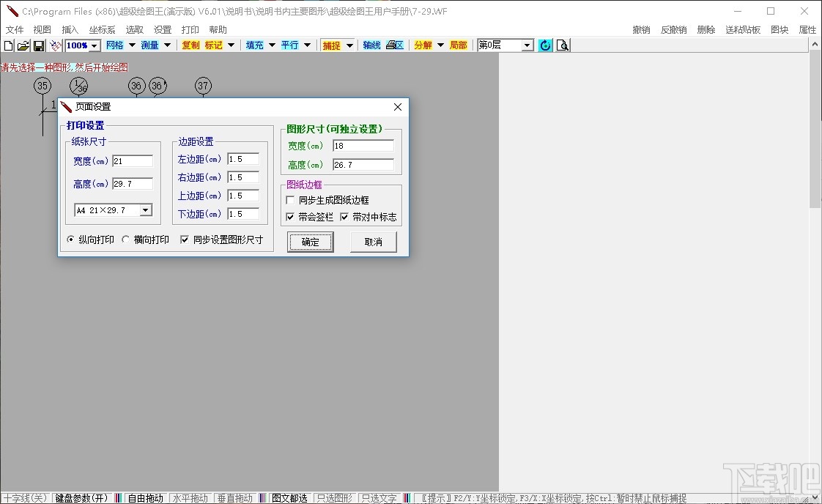Enable the 同步生成图纸边框 checkbox
Screen dimensions: 822x504
point(290,200)
